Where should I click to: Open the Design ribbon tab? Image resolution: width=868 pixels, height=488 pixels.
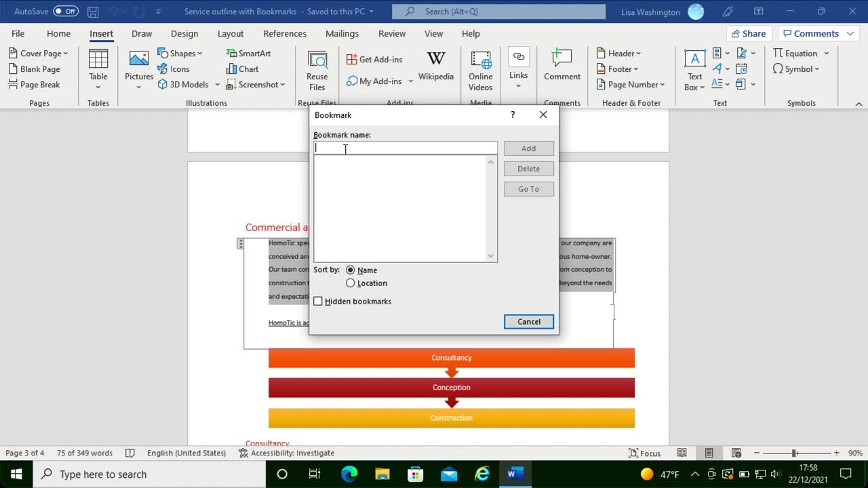tap(184, 34)
